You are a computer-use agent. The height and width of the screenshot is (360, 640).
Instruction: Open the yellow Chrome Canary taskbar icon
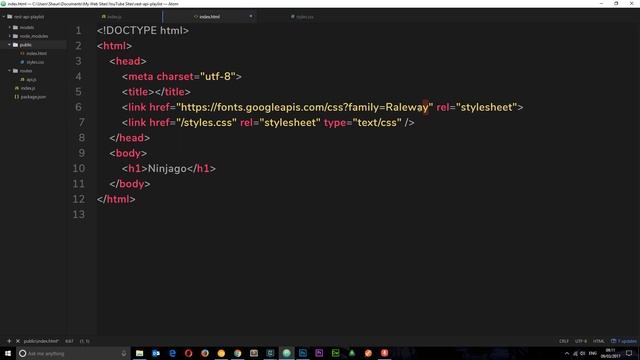[221, 353]
